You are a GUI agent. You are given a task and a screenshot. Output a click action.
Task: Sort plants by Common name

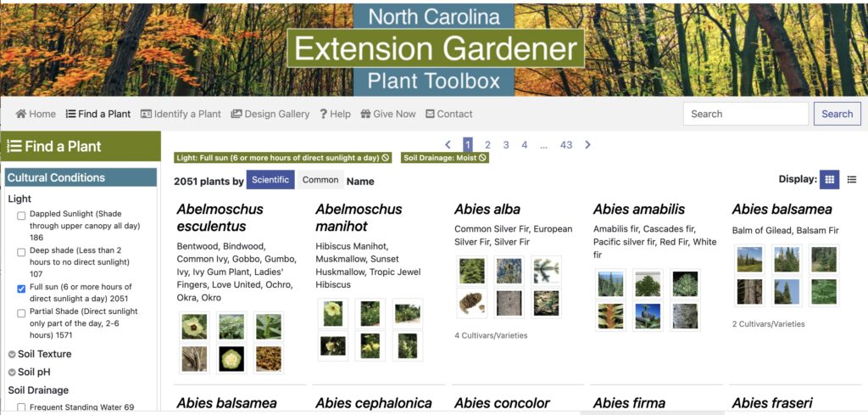tap(320, 180)
